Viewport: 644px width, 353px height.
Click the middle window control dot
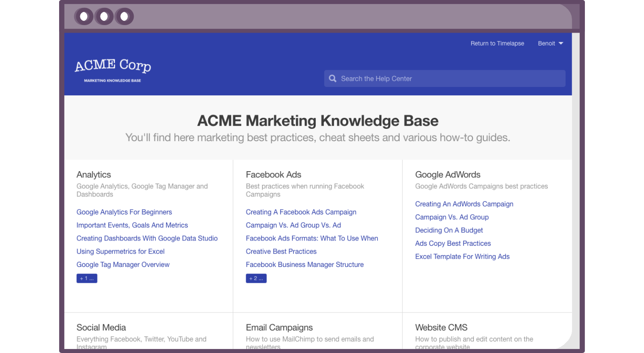[x=104, y=17]
